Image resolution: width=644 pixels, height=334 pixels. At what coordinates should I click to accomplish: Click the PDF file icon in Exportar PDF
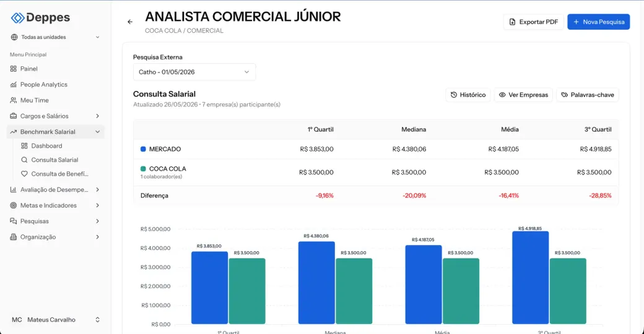click(512, 22)
